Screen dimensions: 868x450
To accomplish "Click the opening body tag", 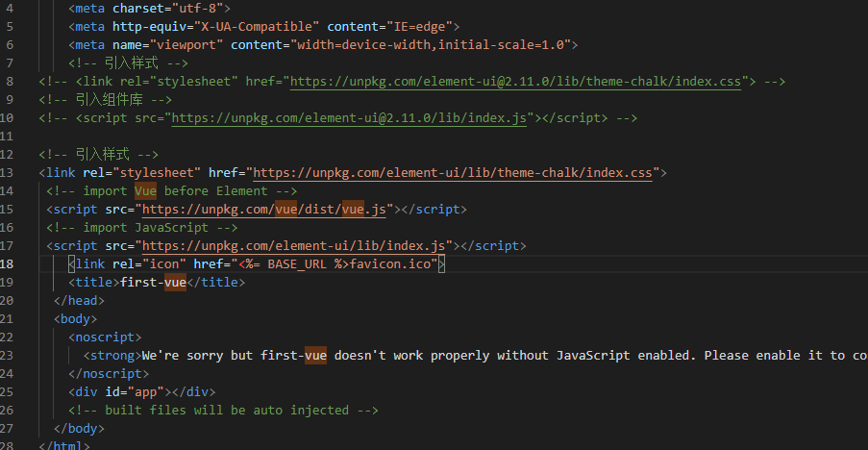I will pyautogui.click(x=75, y=319).
